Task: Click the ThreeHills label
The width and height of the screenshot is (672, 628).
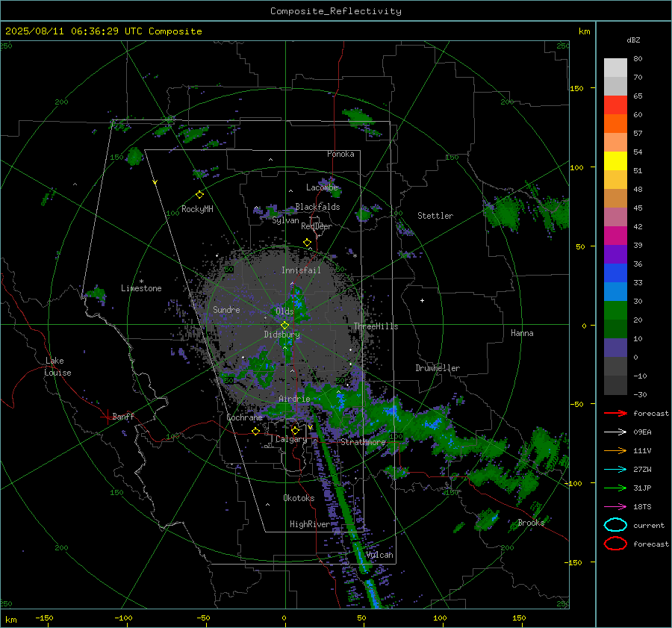Action: 376,326
